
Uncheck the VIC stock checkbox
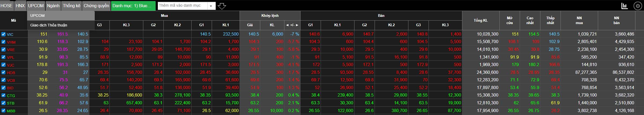3,34
